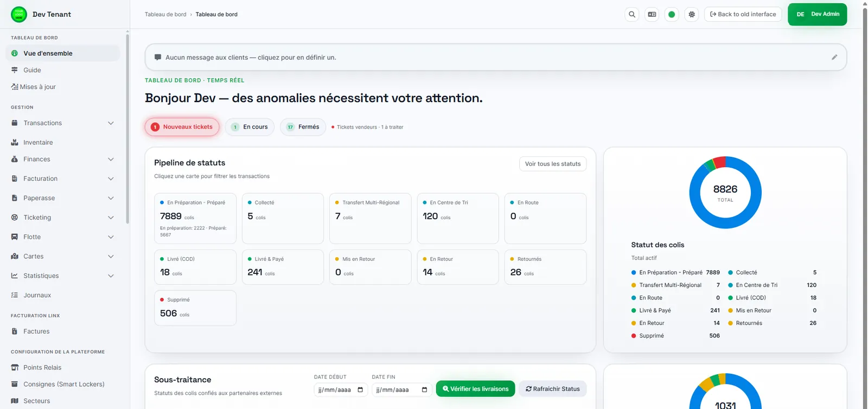Click Vérifier les livraisons button

(x=475, y=389)
